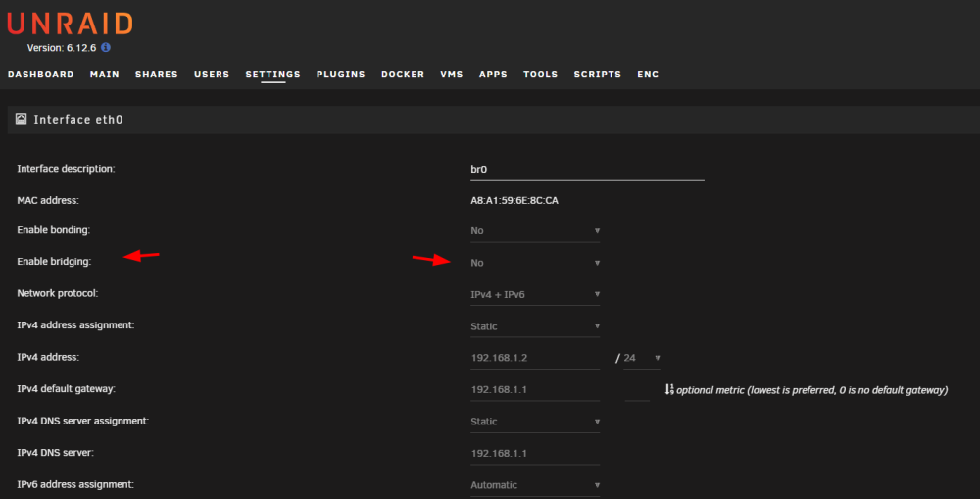The image size is (980, 499).
Task: Click the Interface eth0 section icon
Action: pyautogui.click(x=22, y=119)
